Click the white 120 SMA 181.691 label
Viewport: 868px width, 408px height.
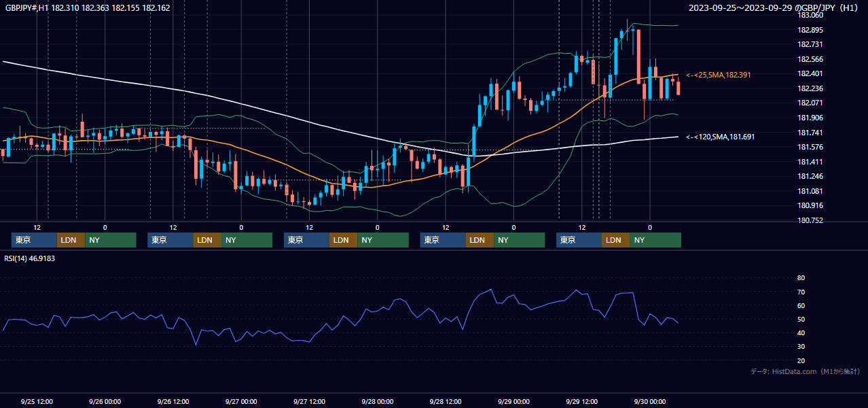721,137
